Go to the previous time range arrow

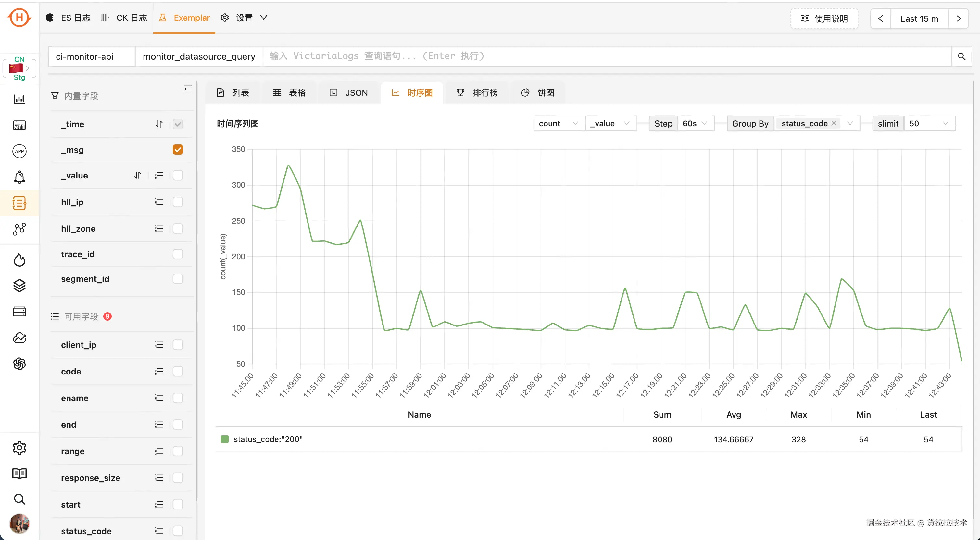click(x=880, y=18)
